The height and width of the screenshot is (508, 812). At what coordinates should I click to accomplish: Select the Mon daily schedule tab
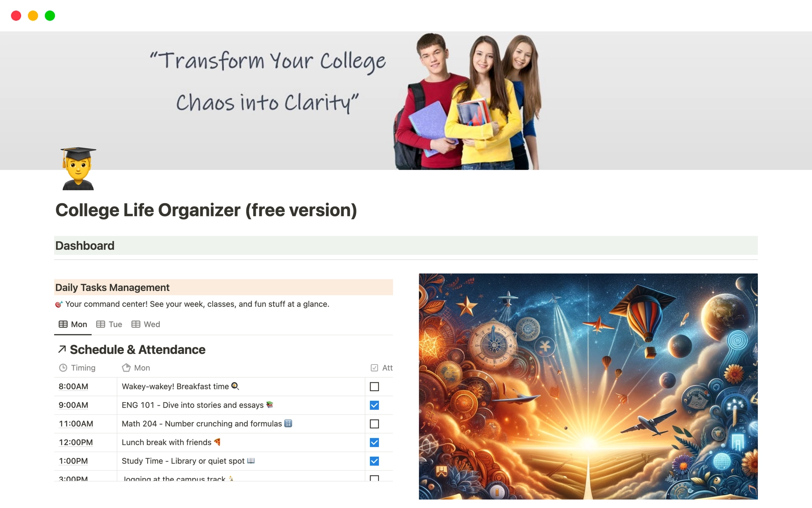click(74, 324)
